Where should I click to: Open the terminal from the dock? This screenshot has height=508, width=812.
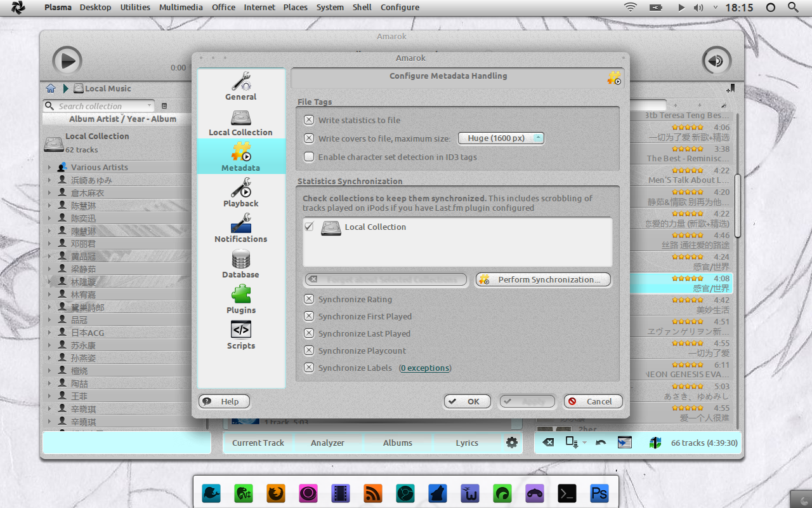567,493
